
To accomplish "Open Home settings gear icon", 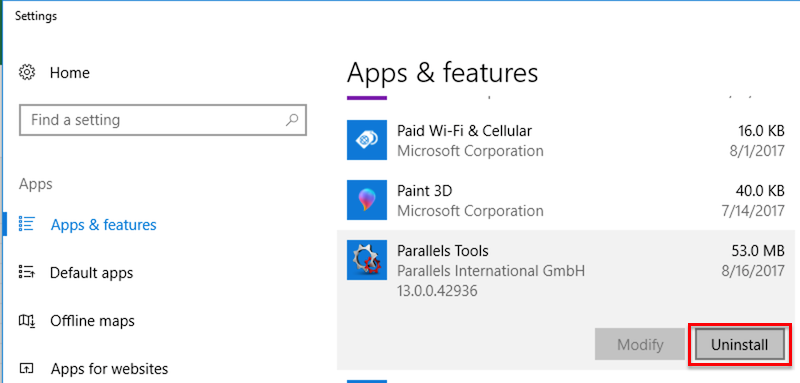I will coord(27,72).
